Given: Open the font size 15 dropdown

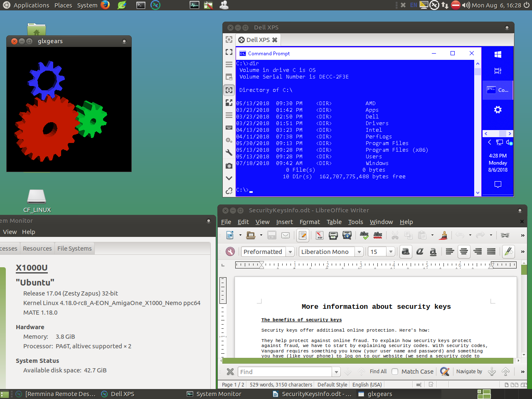Looking at the screenshot, I should click(391, 252).
